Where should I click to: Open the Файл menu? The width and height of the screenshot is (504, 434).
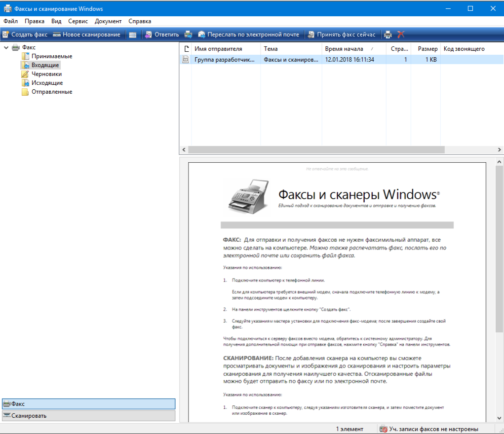[10, 21]
